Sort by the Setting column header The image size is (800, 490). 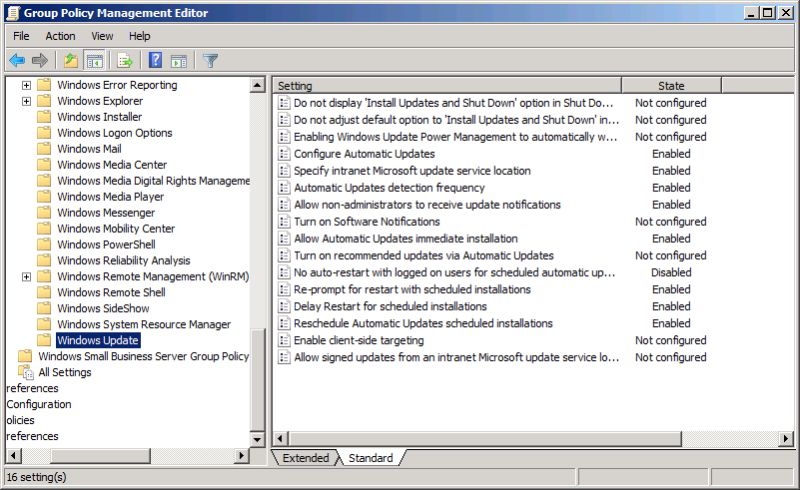coord(447,86)
